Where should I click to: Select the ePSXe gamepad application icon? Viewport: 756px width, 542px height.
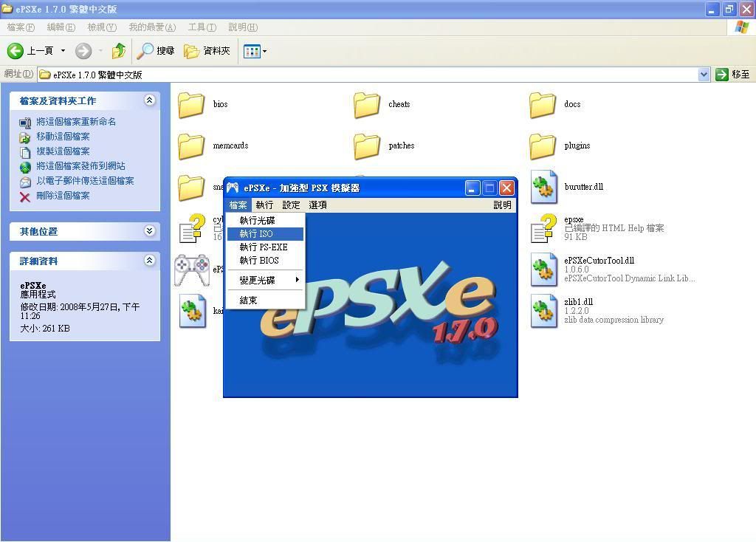click(192, 270)
